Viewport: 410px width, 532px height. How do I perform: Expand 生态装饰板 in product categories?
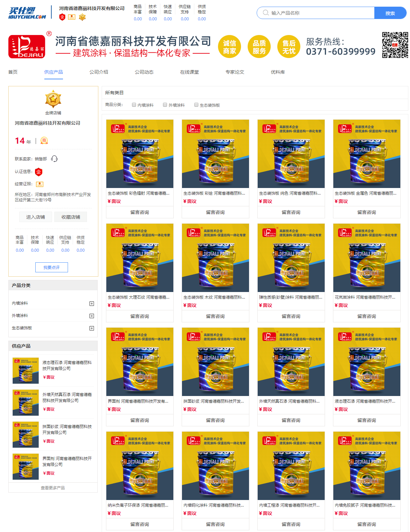pyautogui.click(x=92, y=328)
